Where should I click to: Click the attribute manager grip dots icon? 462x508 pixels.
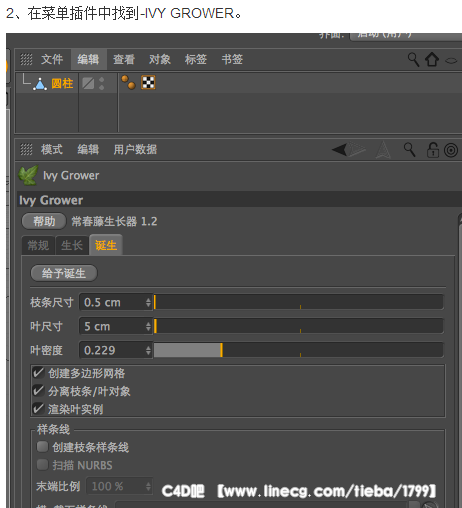click(x=26, y=149)
